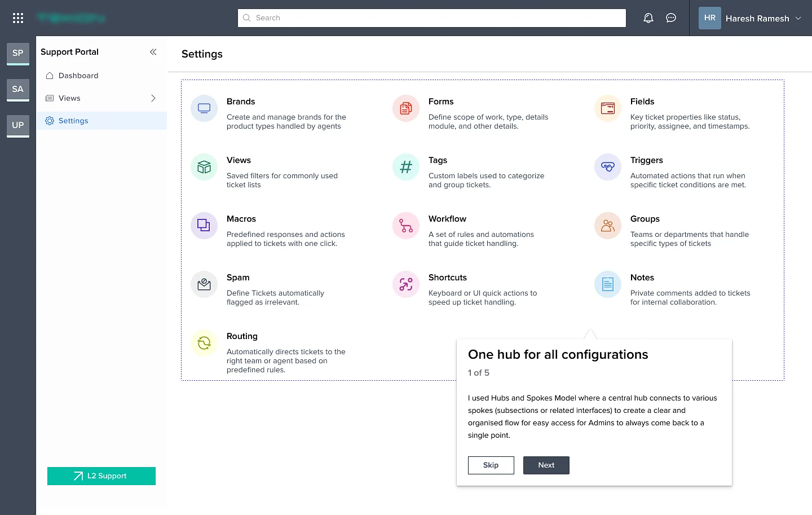
Task: Open Dashboard in sidebar
Action: pyautogui.click(x=101, y=76)
